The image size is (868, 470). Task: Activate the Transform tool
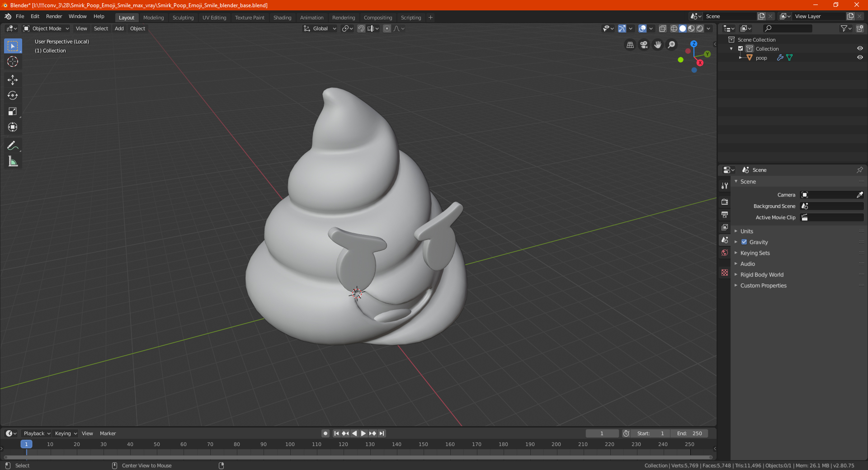coord(13,127)
